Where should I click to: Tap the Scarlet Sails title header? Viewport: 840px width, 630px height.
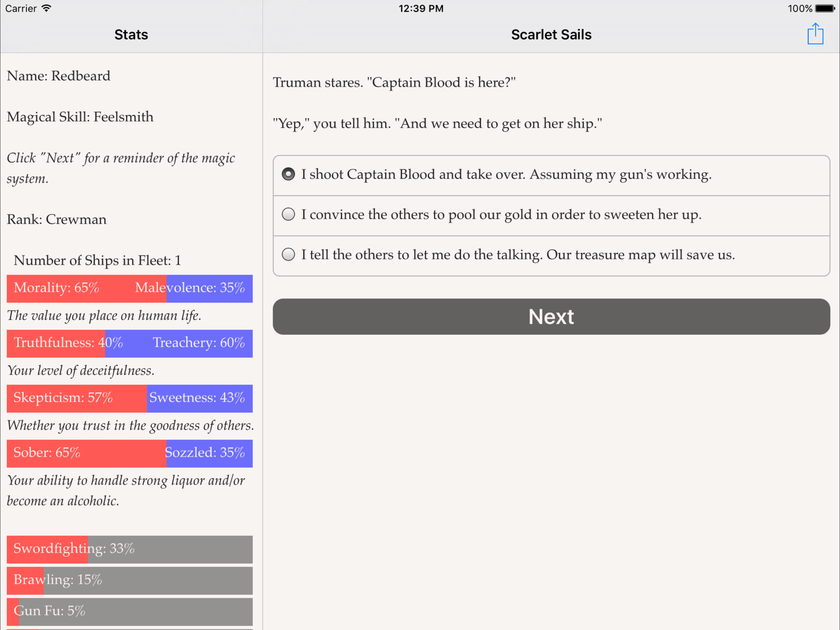(x=551, y=34)
